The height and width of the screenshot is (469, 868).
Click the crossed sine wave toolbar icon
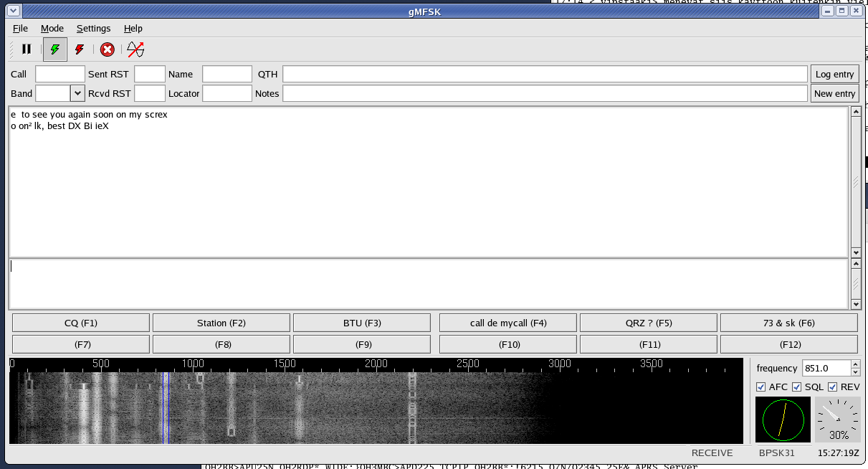pos(135,49)
